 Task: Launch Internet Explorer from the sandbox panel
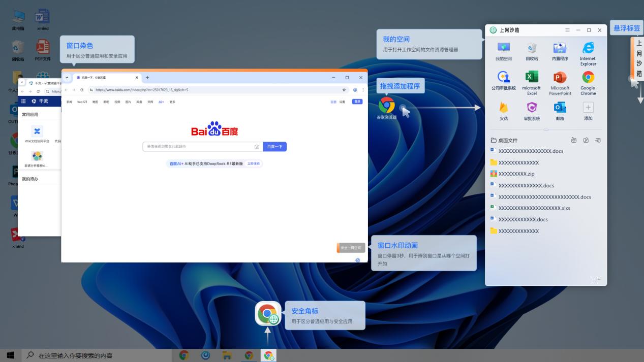(588, 48)
